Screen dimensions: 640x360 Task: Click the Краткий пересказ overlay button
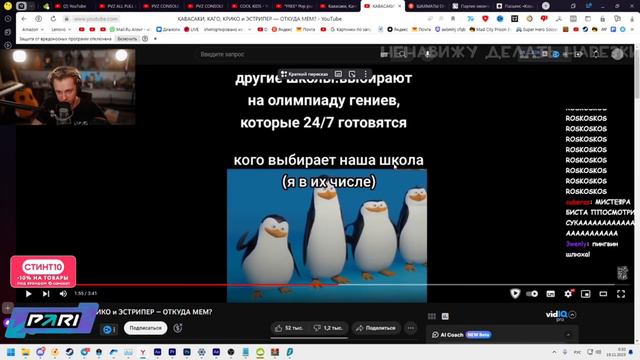304,74
